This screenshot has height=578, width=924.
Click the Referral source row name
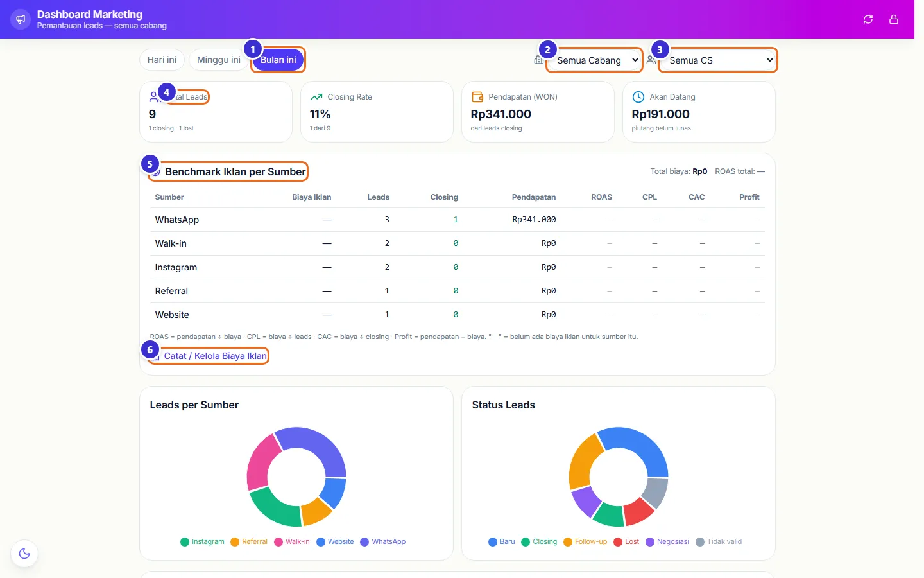[x=171, y=291]
